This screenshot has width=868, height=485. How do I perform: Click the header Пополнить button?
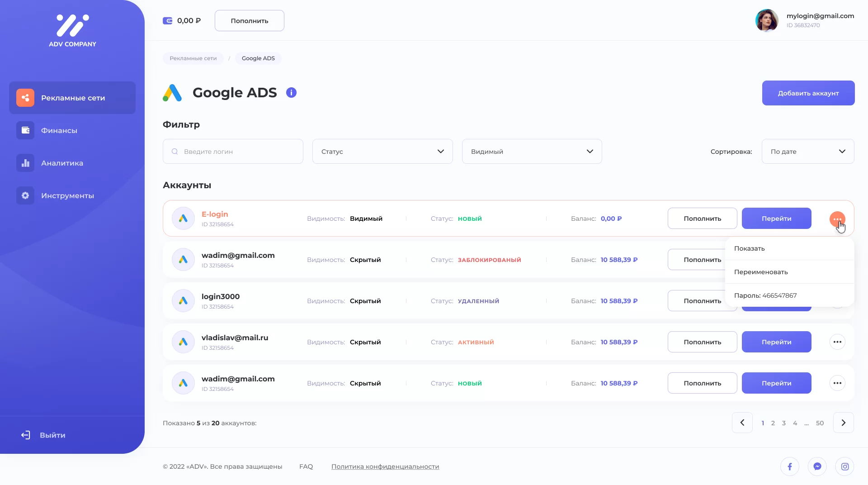point(250,21)
